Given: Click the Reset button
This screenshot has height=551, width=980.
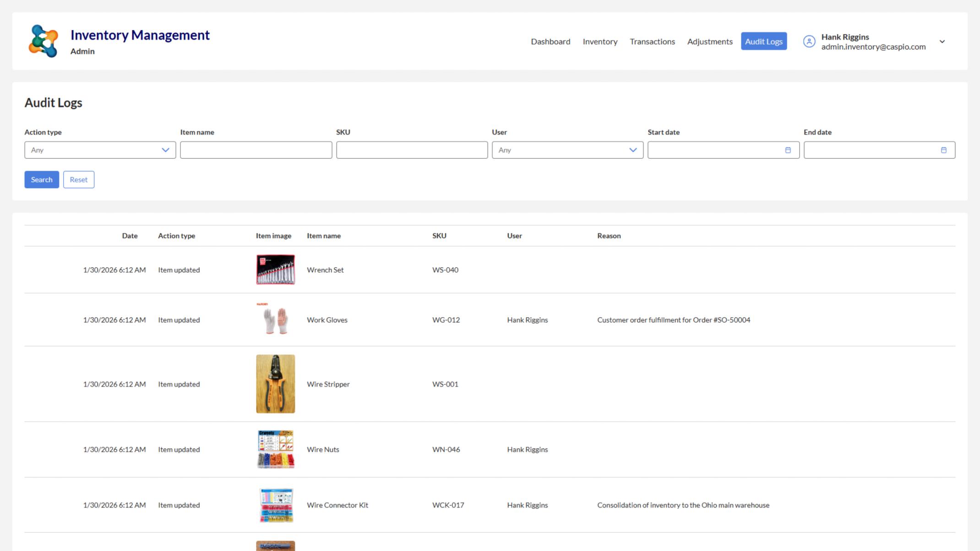Looking at the screenshot, I should (78, 179).
